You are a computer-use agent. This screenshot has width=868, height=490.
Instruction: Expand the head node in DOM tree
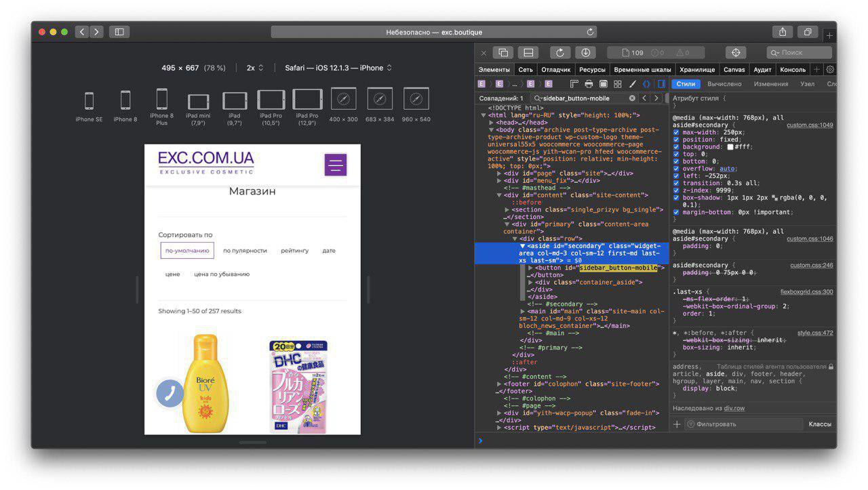(x=492, y=123)
